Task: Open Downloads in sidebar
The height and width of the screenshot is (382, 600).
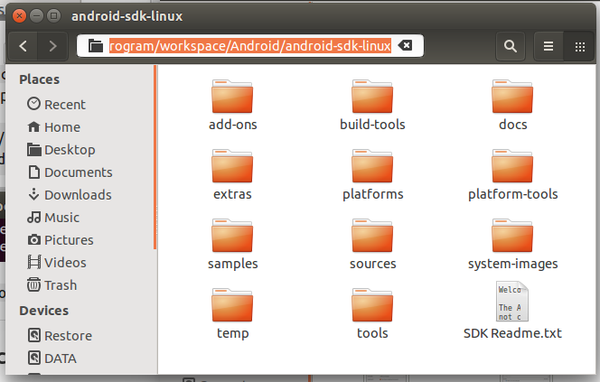Action: 69,194
